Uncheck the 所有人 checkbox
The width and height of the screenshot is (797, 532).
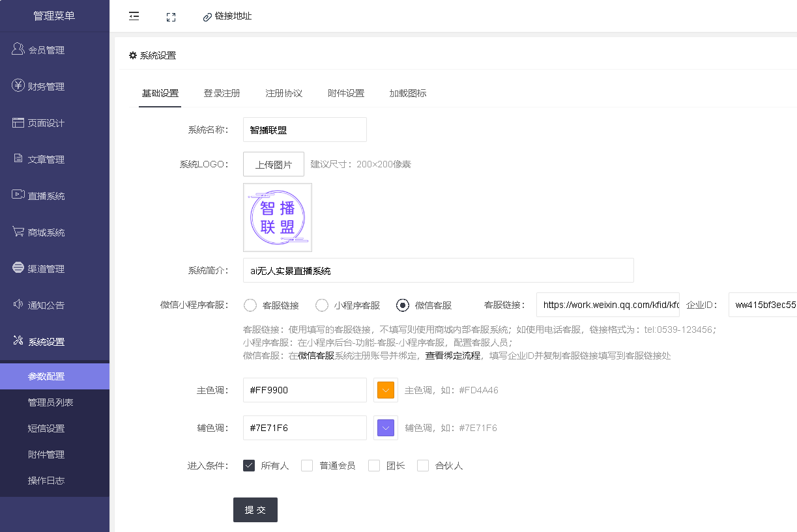[248, 466]
